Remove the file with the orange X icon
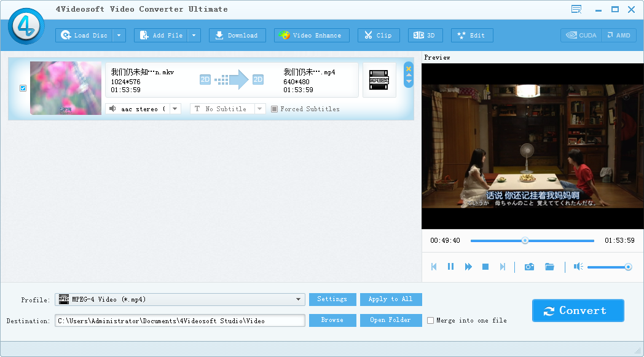 [x=409, y=68]
